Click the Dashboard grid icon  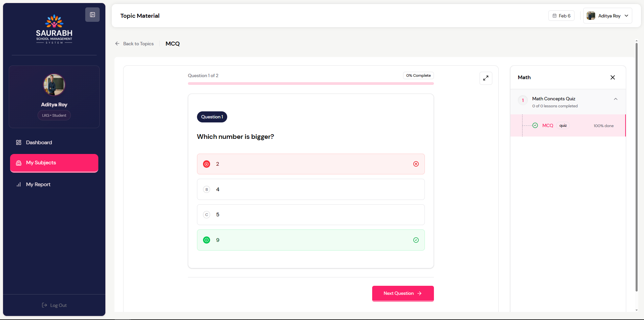[x=19, y=143]
